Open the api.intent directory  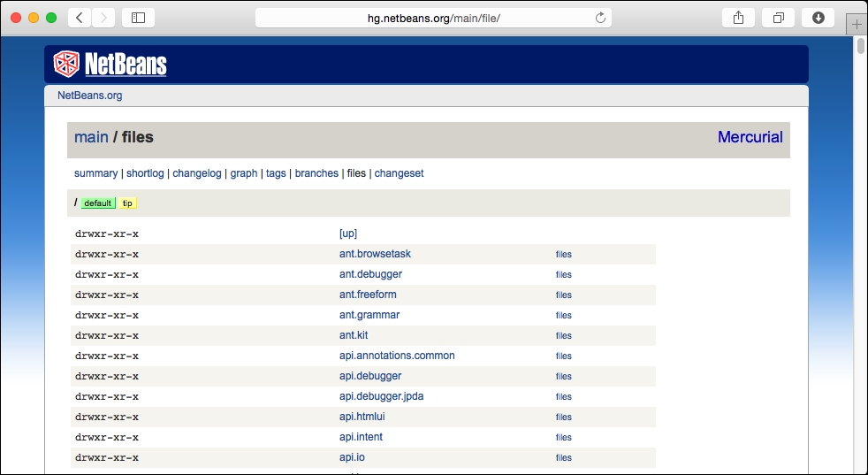pyautogui.click(x=361, y=437)
